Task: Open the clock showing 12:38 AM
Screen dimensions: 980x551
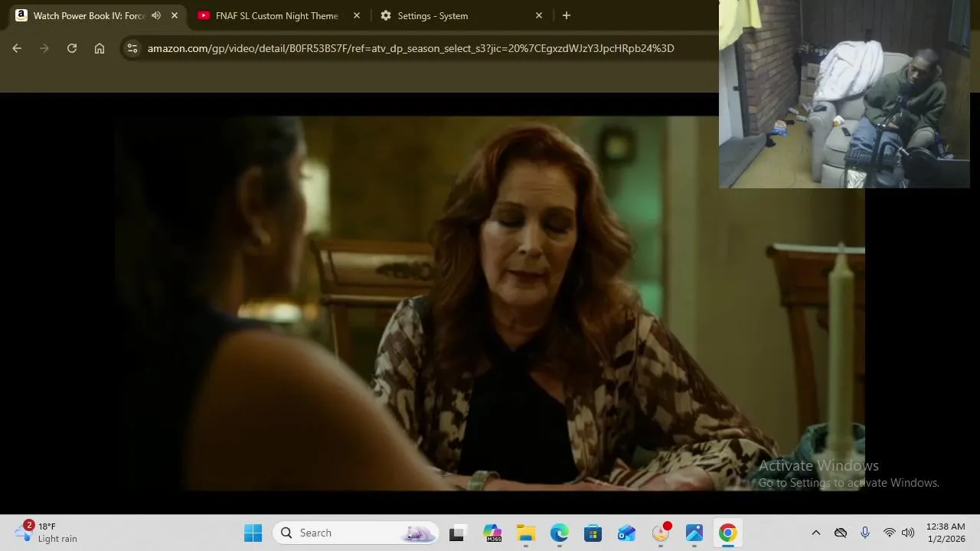Action: coord(946,533)
